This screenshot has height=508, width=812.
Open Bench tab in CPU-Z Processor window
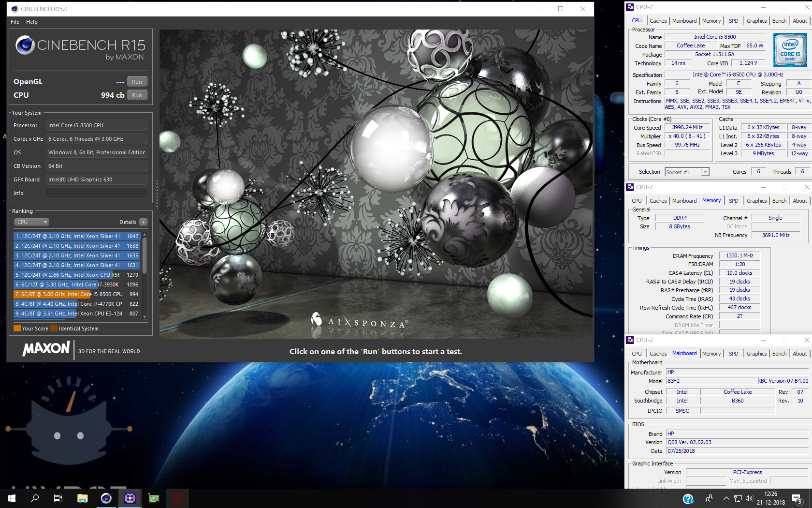[x=779, y=21]
